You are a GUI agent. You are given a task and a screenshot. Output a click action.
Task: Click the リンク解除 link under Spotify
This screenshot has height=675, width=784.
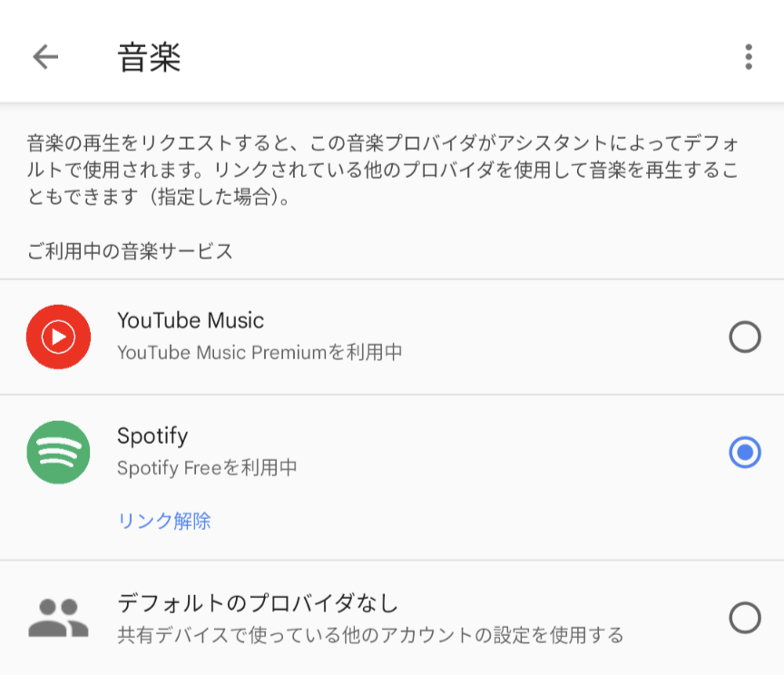point(164,521)
